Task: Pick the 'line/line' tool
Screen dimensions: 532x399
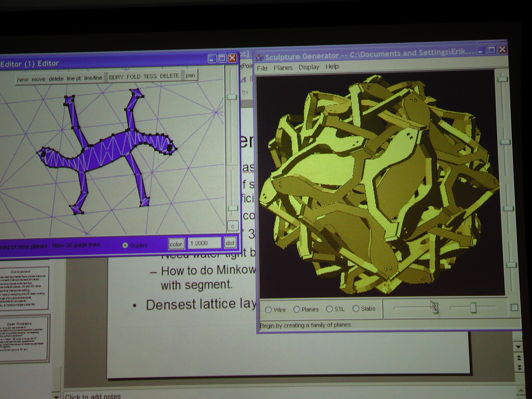Action: [x=93, y=78]
